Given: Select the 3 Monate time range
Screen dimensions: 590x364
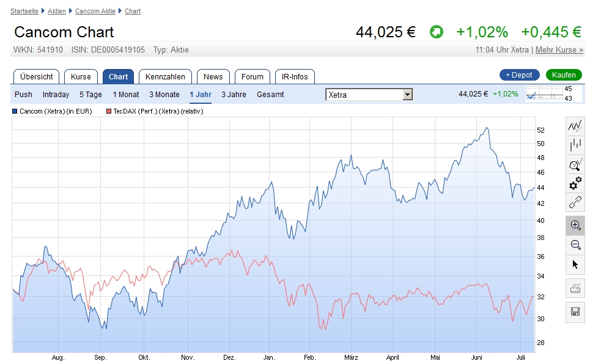Looking at the screenshot, I should [x=164, y=95].
